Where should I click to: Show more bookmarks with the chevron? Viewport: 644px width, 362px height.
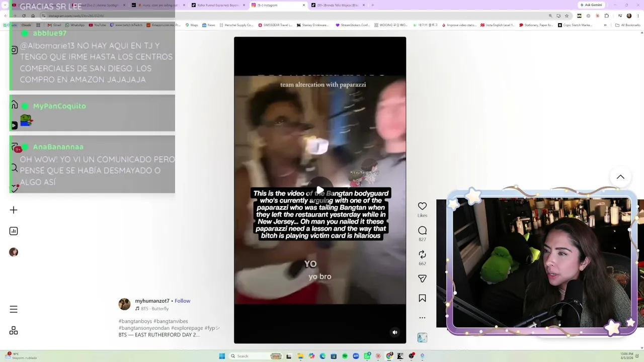(x=605, y=25)
